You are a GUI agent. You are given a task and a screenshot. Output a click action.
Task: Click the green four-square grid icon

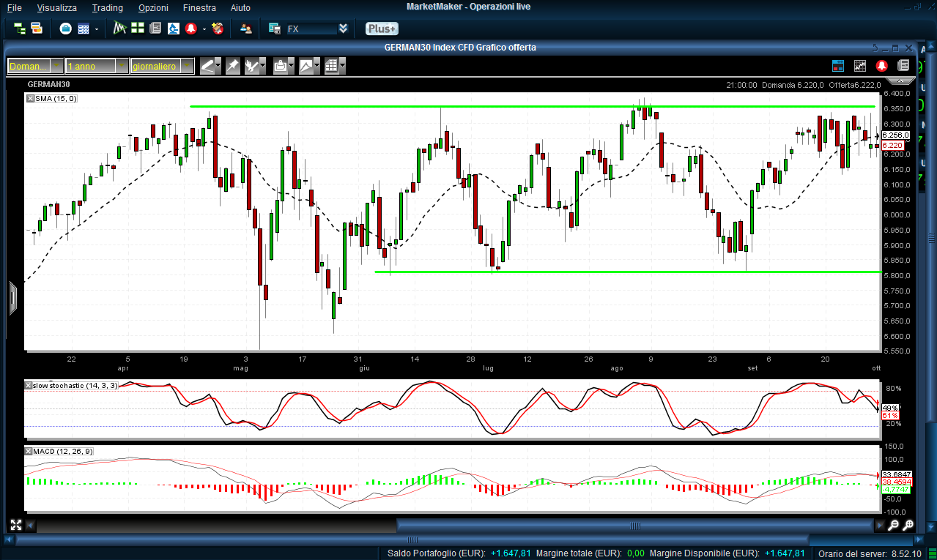[138, 29]
